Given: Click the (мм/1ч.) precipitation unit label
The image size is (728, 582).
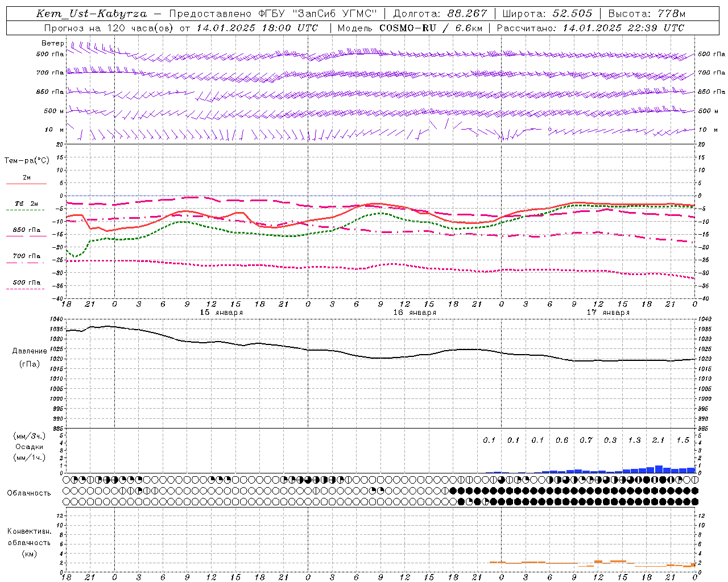Looking at the screenshot, I should click(29, 458).
